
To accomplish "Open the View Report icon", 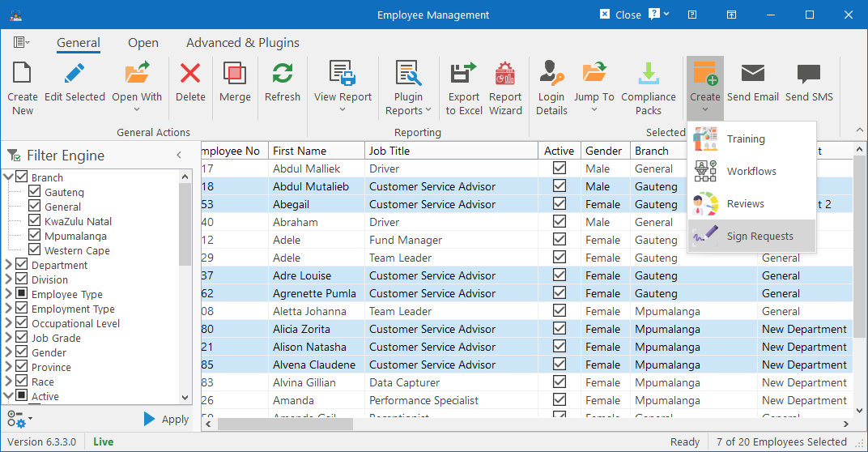I will click(343, 73).
